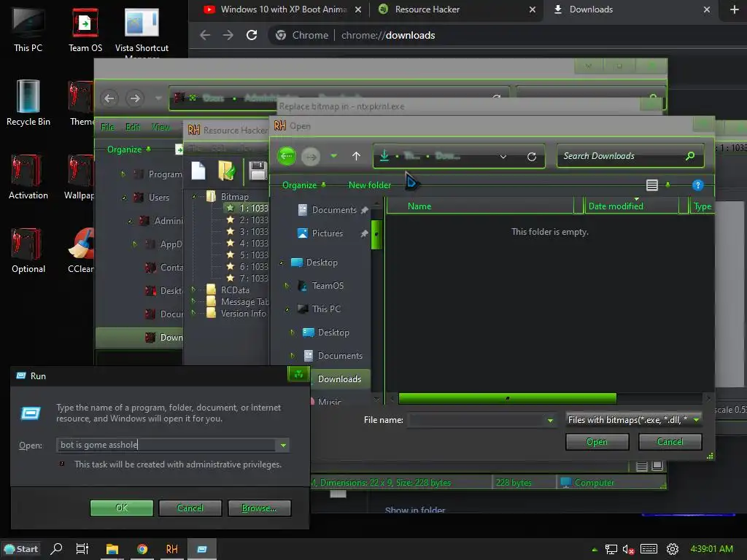This screenshot has height=560, width=747.
Task: Open View menu in Explorer window
Action: [160, 127]
